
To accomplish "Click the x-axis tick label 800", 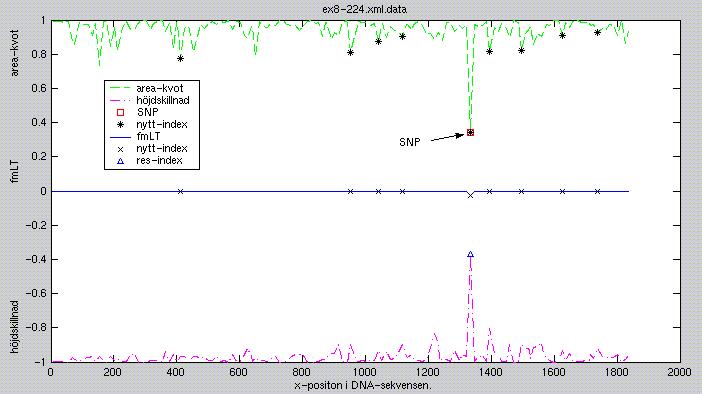I will pyautogui.click(x=302, y=372).
